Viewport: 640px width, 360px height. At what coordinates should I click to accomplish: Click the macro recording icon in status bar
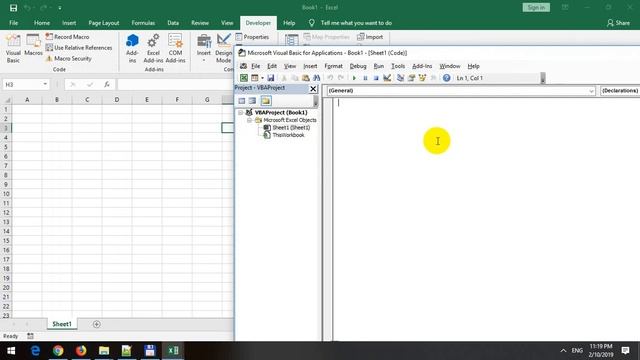point(30,336)
